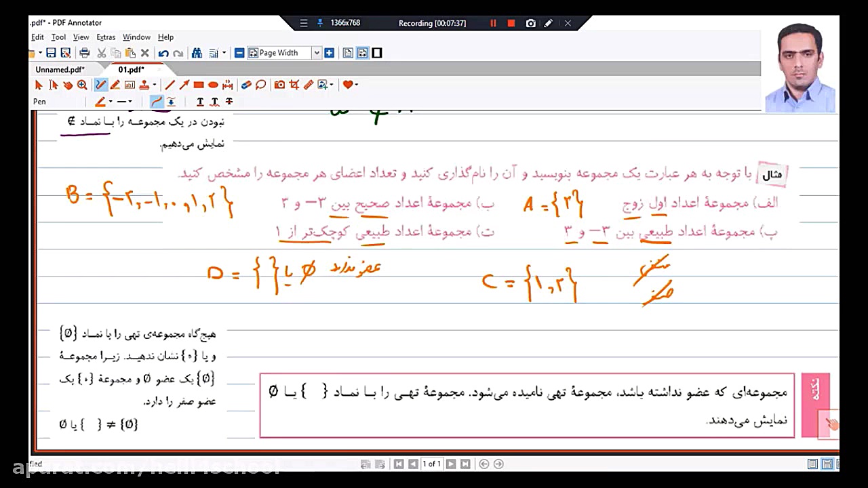
Task: Toggle the freehand curve pen style
Action: point(157,102)
